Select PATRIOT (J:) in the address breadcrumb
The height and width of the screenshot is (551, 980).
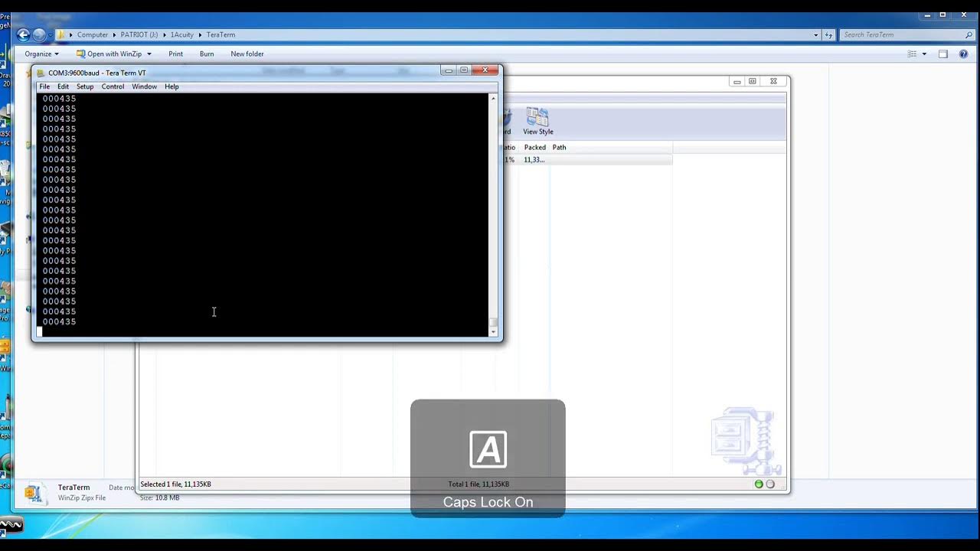click(x=139, y=34)
